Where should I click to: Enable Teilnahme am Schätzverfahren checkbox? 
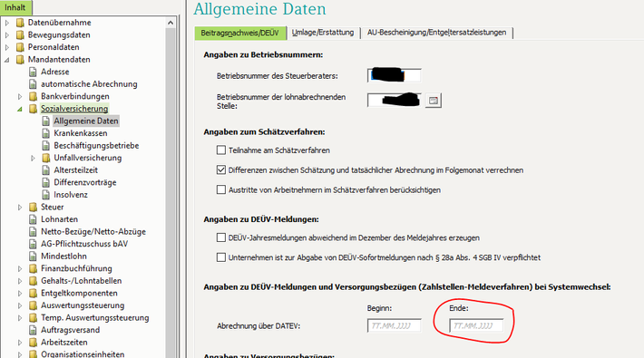[221, 150]
